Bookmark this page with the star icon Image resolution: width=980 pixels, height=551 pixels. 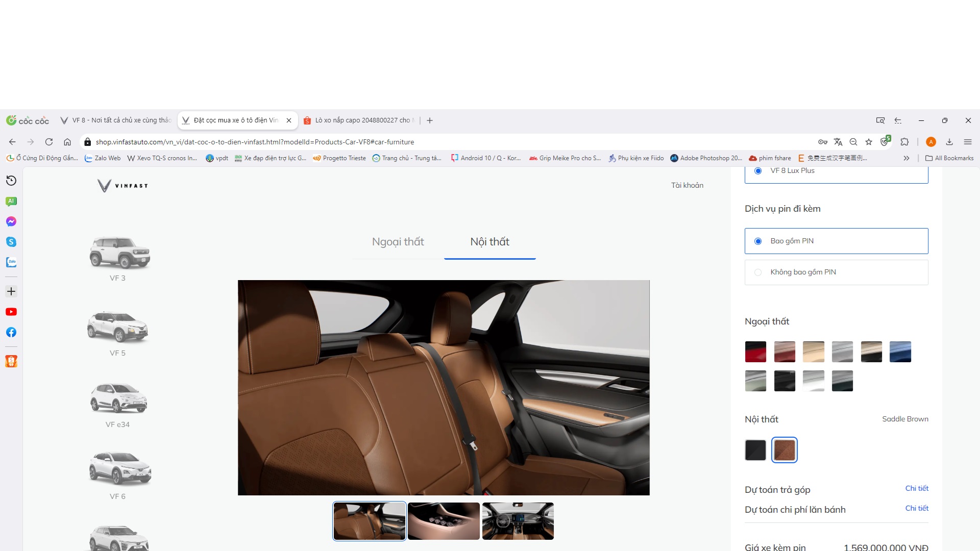869,142
